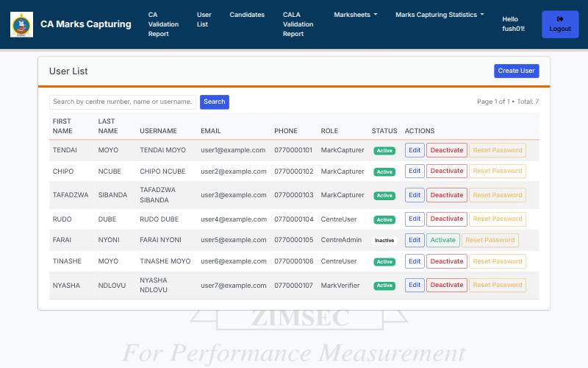Select email user4@example.com

pos(234,219)
